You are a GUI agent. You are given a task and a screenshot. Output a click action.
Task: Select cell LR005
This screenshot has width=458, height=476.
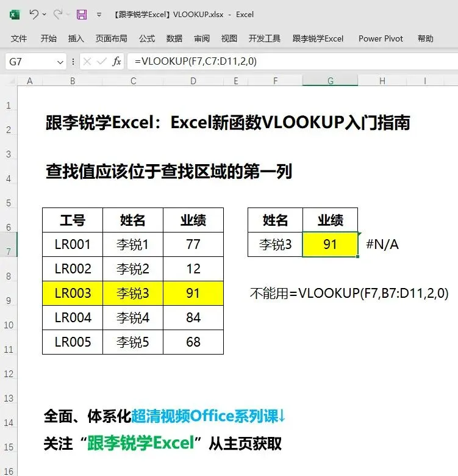73,342
